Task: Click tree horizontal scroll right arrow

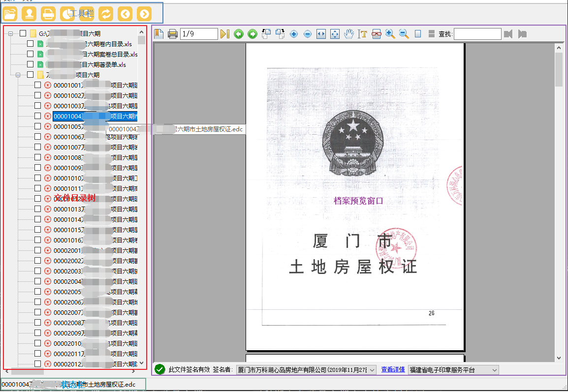Action: click(x=133, y=371)
